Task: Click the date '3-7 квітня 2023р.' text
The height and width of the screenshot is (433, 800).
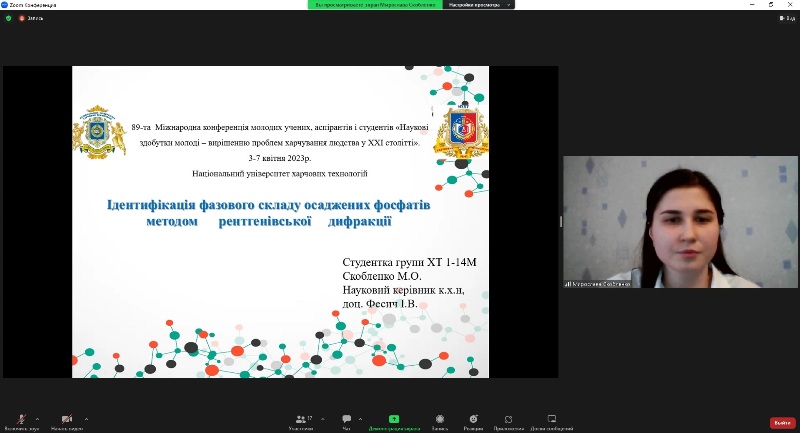Action: (280, 158)
